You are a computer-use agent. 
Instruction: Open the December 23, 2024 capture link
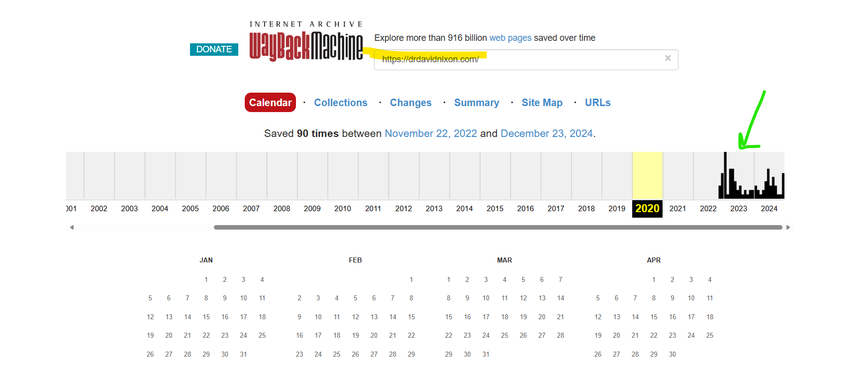tap(547, 133)
